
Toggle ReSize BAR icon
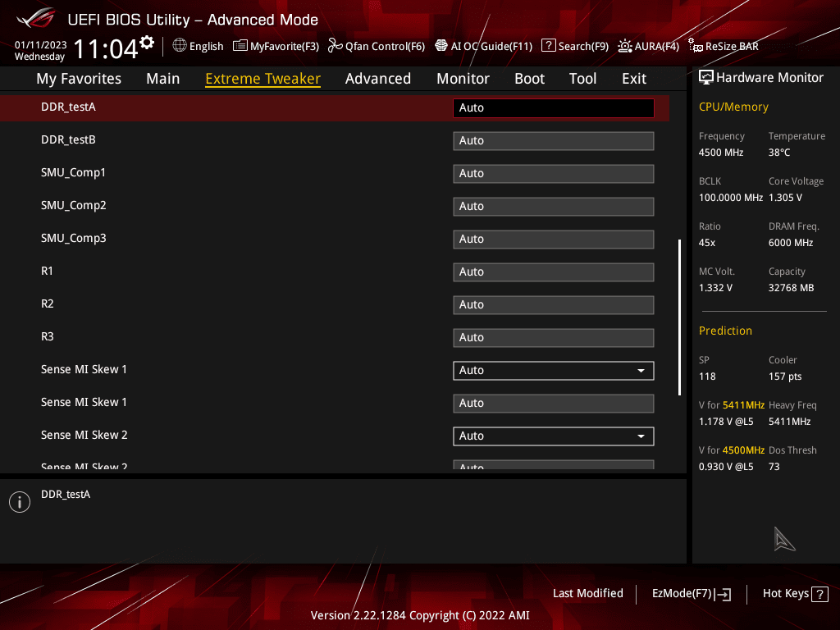pyautogui.click(x=696, y=46)
